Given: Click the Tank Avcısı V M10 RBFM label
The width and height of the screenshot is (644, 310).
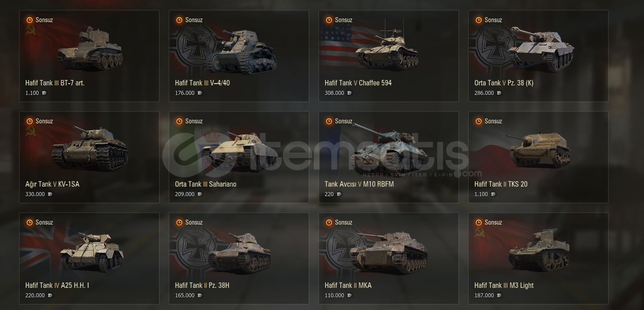Looking at the screenshot, I should coord(359,184).
